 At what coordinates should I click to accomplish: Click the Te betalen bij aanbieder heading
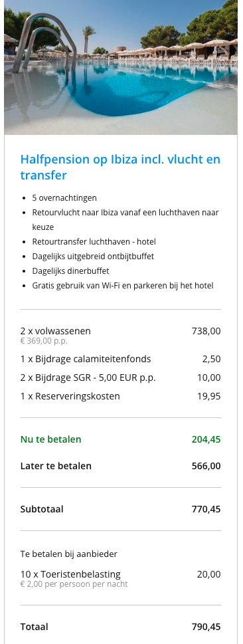(x=69, y=554)
